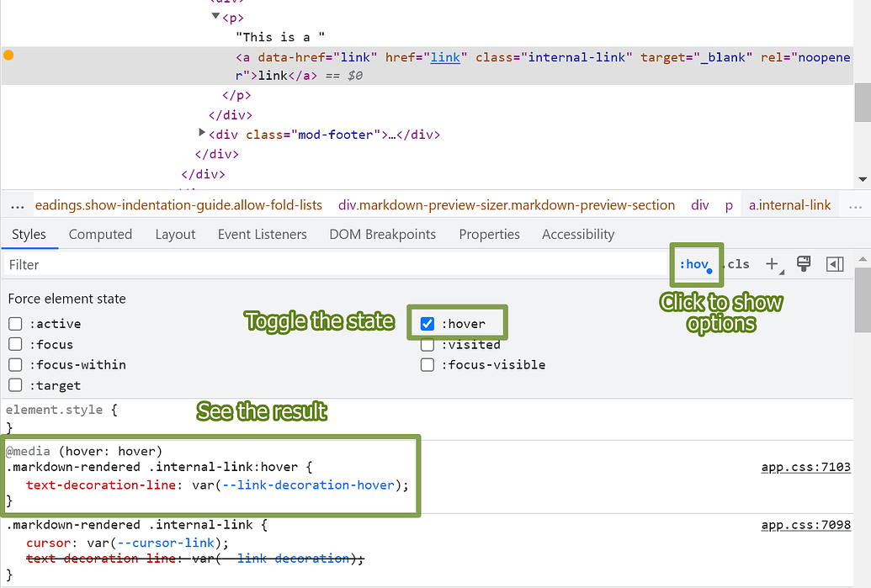Uncheck the :hover force state checkbox
The width and height of the screenshot is (871, 588).
428,323
